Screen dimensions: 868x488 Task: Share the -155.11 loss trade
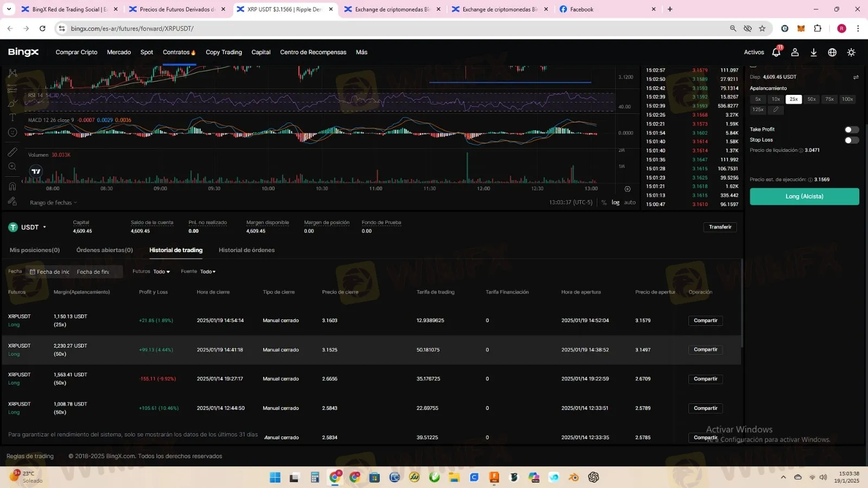(x=705, y=379)
